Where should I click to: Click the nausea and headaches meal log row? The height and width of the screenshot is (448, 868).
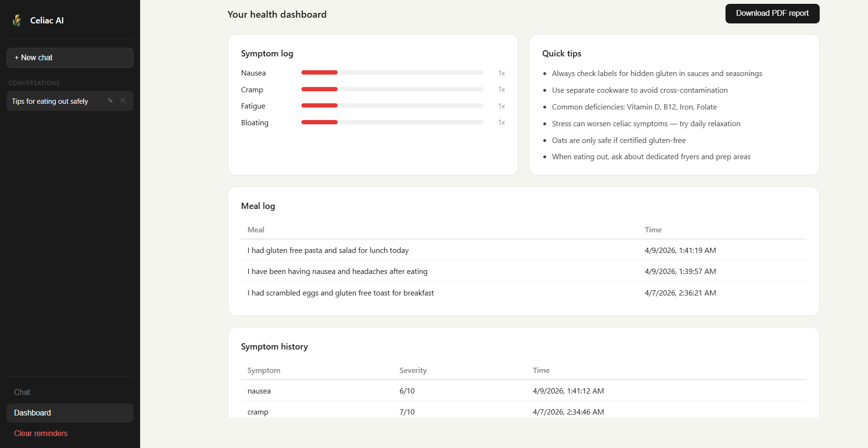(x=337, y=272)
